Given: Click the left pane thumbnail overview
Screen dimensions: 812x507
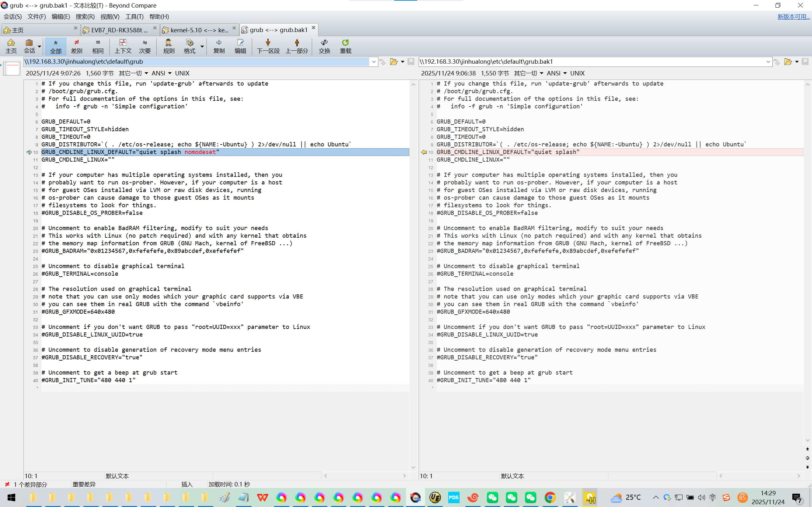Looking at the screenshot, I should click(12, 68).
